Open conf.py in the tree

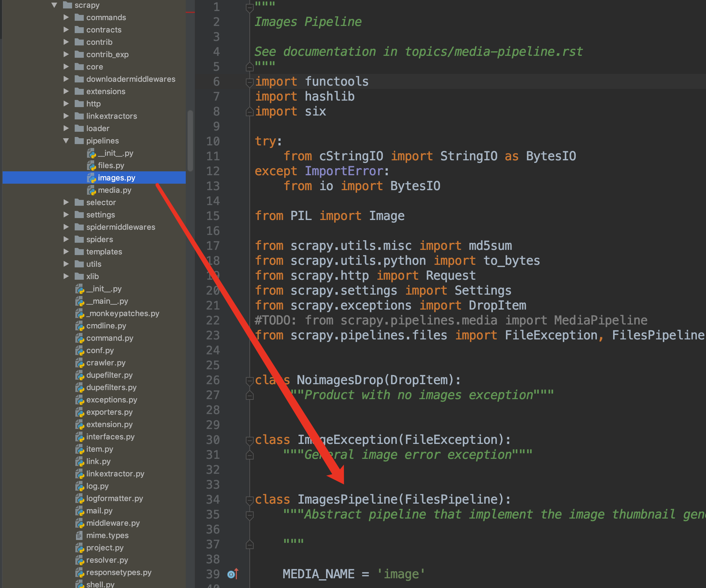[100, 350]
